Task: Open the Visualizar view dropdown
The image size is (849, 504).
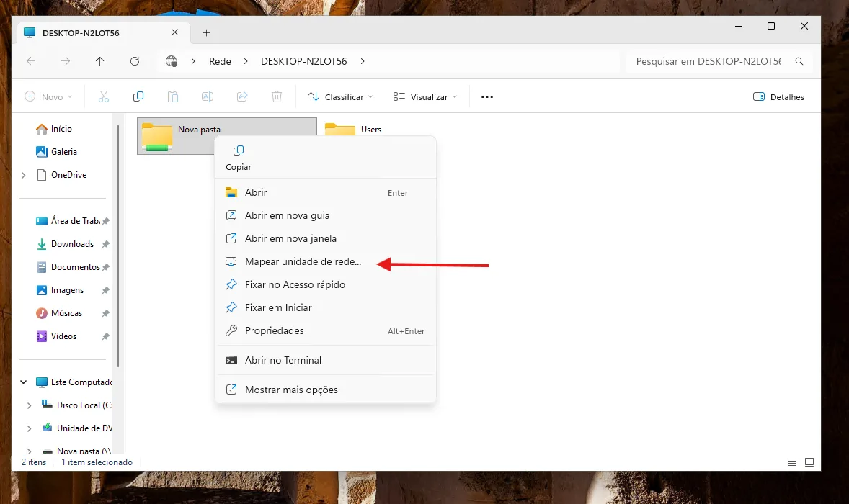Action: [x=425, y=97]
